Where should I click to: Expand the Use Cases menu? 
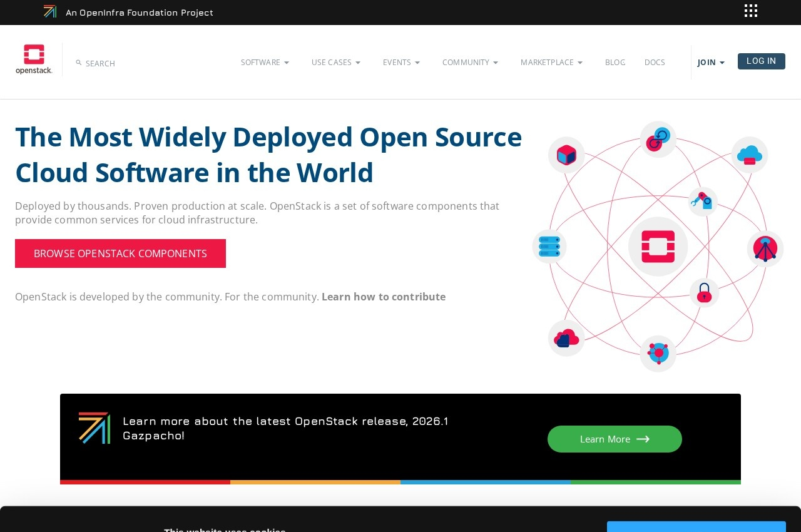(336, 63)
